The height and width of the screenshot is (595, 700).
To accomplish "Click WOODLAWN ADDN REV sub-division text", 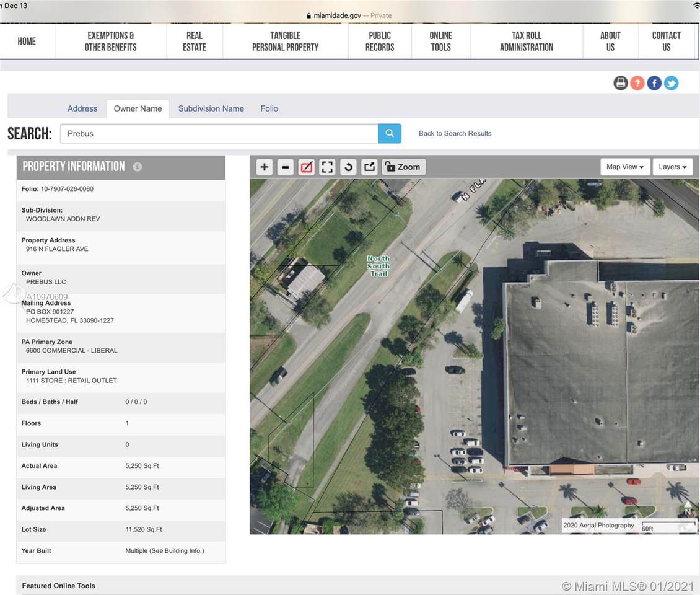I will point(63,219).
